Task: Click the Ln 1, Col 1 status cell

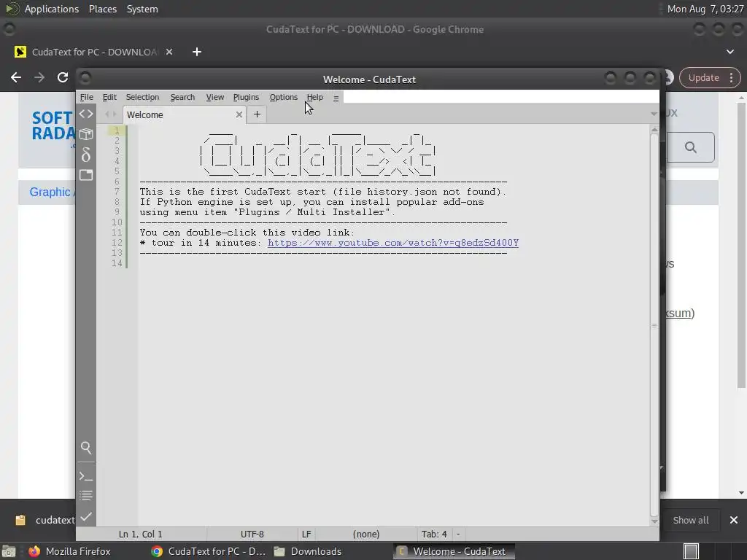Action: (141, 534)
